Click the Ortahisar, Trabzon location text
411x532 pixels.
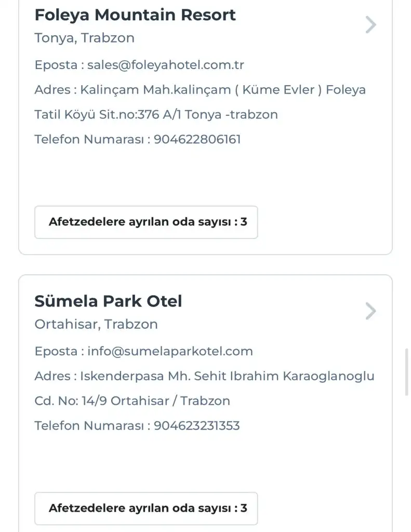click(x=96, y=324)
